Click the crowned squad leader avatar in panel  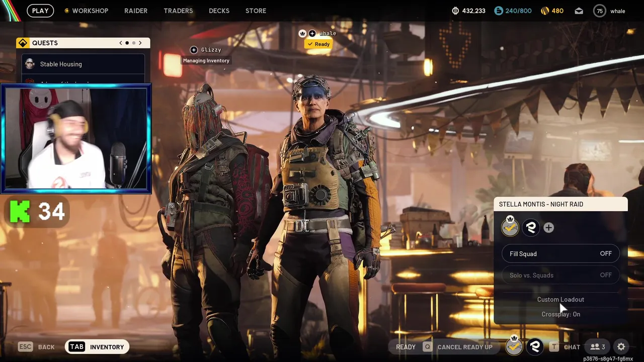tap(510, 227)
